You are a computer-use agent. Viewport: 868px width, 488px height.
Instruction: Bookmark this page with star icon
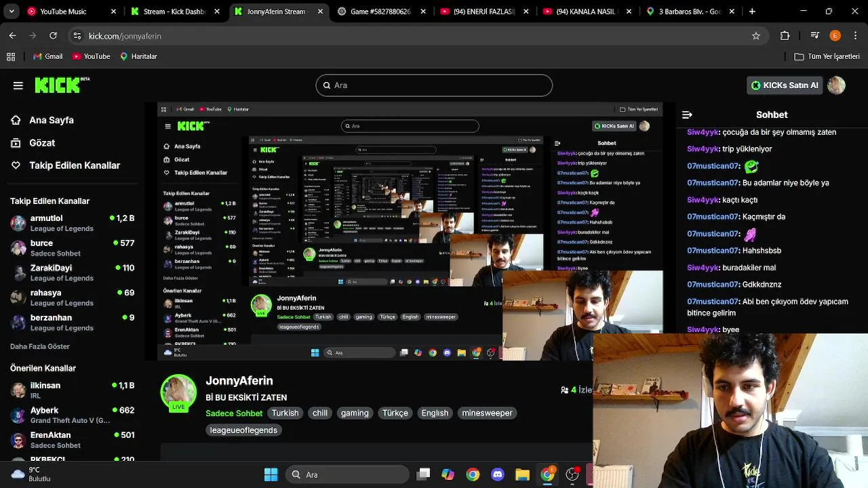[x=756, y=36]
